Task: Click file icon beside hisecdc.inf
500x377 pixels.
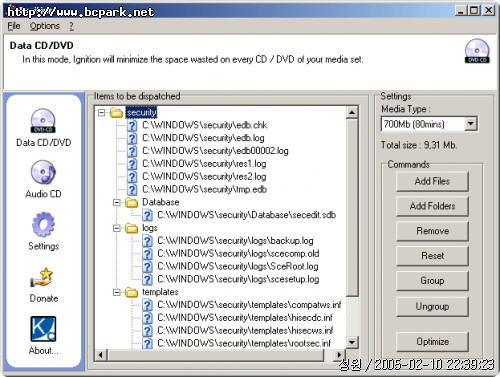Action: point(147,318)
